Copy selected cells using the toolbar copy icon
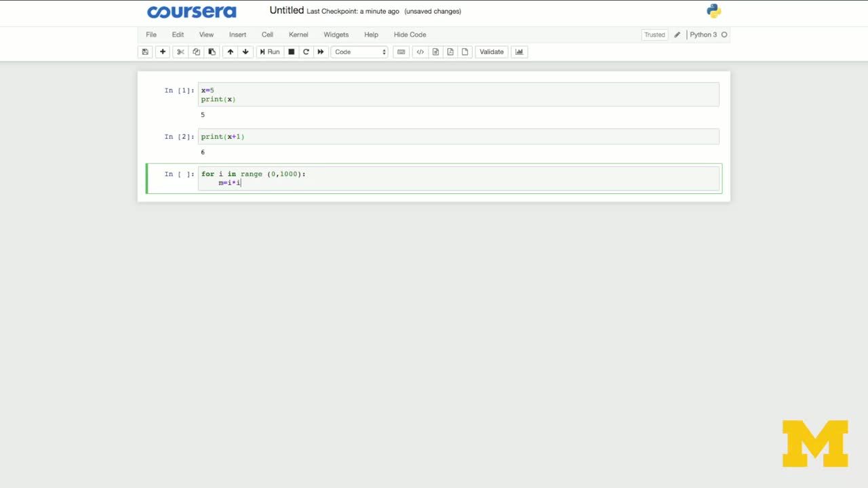 click(x=196, y=52)
